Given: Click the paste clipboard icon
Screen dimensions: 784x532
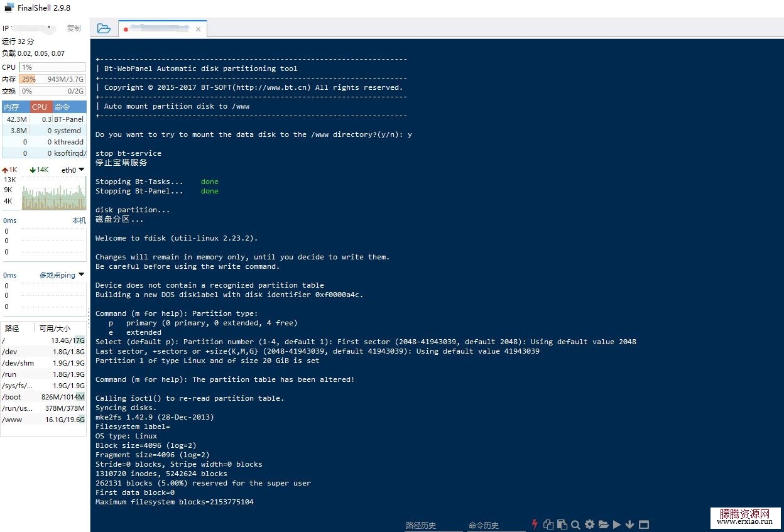Looking at the screenshot, I should (562, 524).
